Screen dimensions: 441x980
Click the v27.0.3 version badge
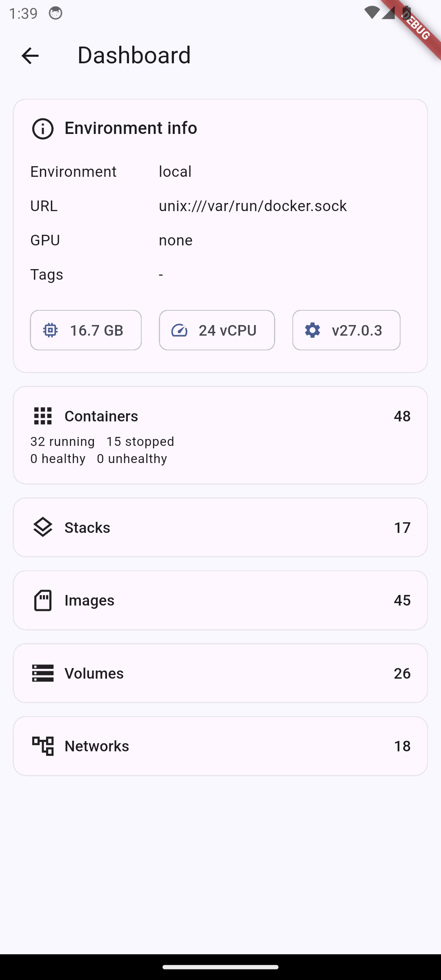click(x=346, y=330)
